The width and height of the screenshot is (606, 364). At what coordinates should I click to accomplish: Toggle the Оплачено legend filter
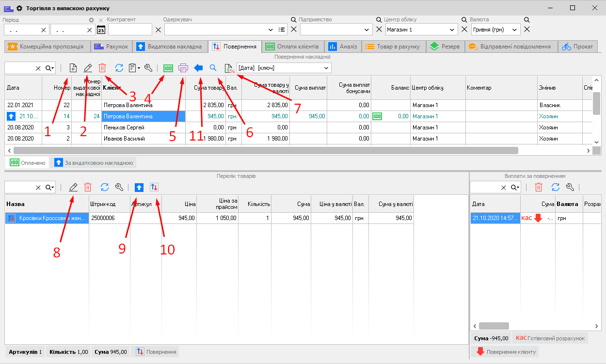point(28,163)
